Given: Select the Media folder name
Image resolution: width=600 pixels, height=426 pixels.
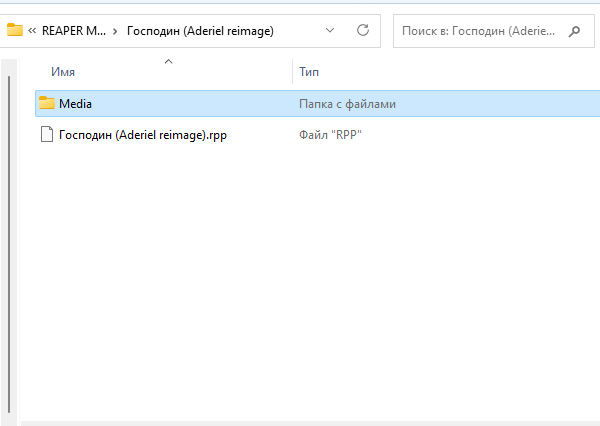Looking at the screenshot, I should (x=75, y=104).
